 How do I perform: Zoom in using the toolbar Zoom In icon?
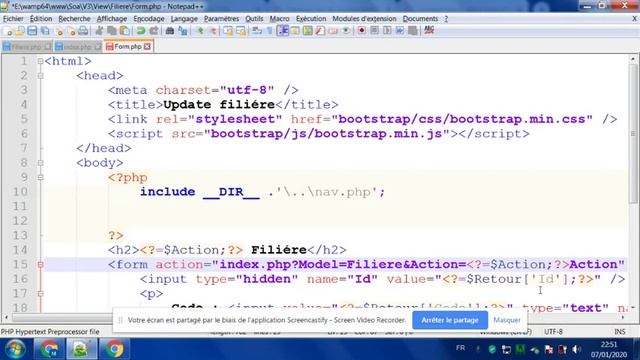click(200, 31)
